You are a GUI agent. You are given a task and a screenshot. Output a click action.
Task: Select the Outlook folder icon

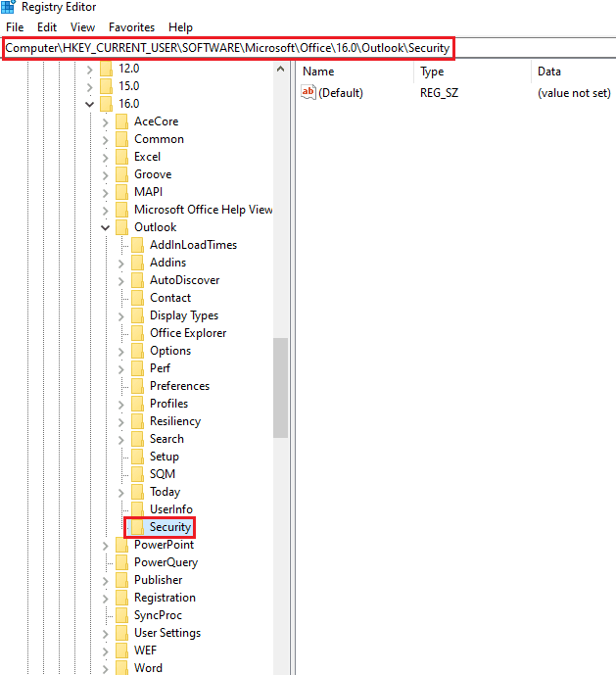point(121,227)
